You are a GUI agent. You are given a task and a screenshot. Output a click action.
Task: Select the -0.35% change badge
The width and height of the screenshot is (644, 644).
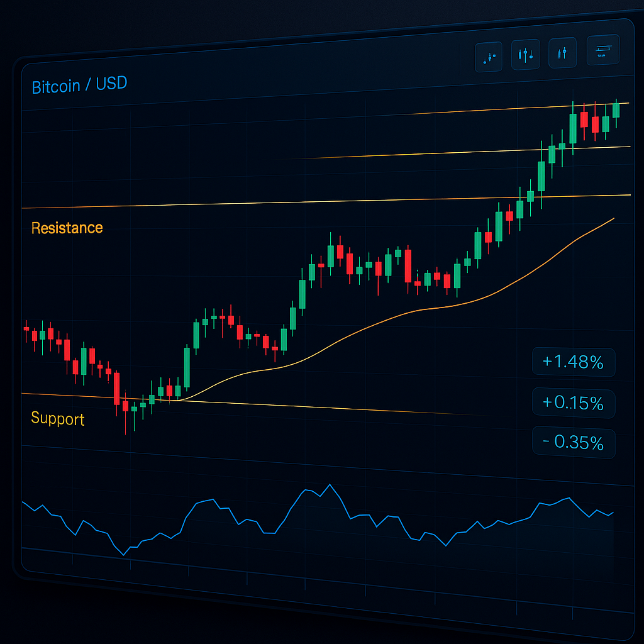tap(574, 443)
